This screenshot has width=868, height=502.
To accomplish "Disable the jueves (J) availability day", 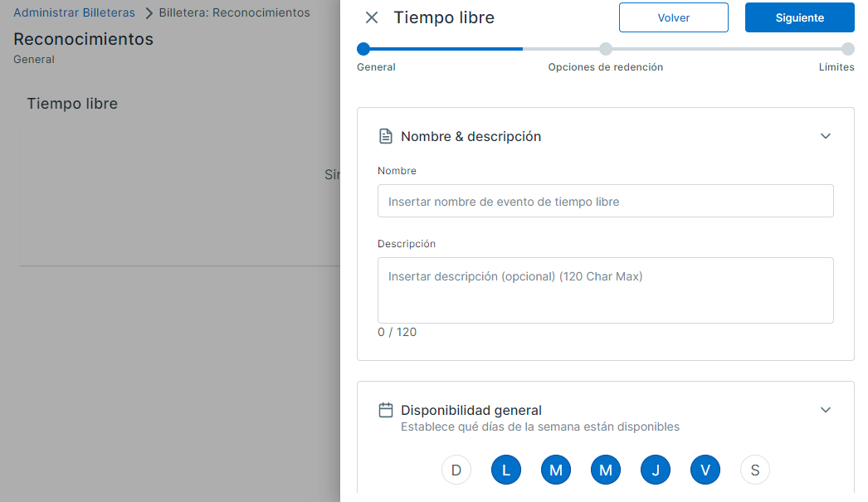I will (x=655, y=470).
